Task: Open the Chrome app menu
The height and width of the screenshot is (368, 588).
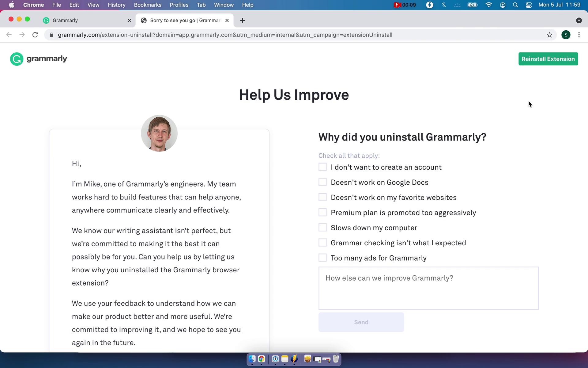Action: pos(34,5)
